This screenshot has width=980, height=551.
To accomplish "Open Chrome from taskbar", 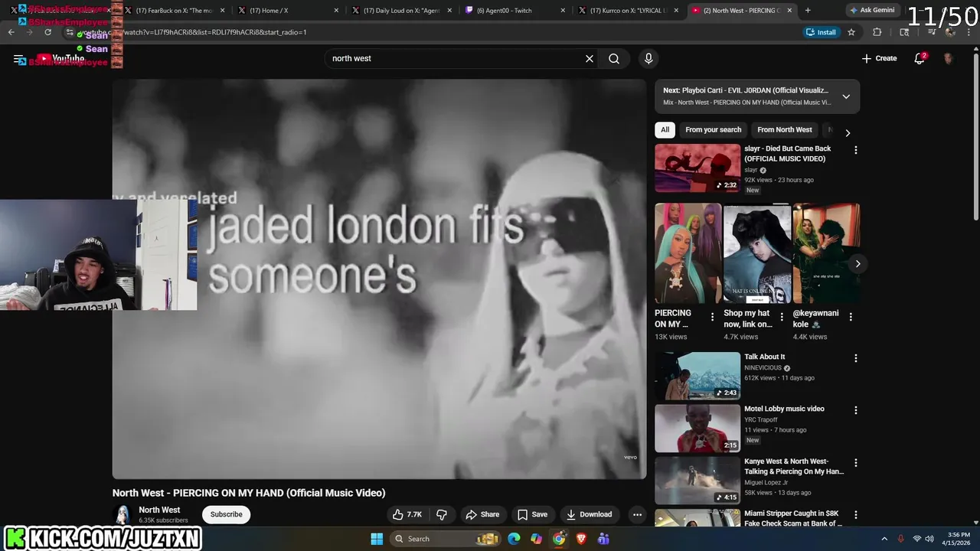I will [x=559, y=539].
